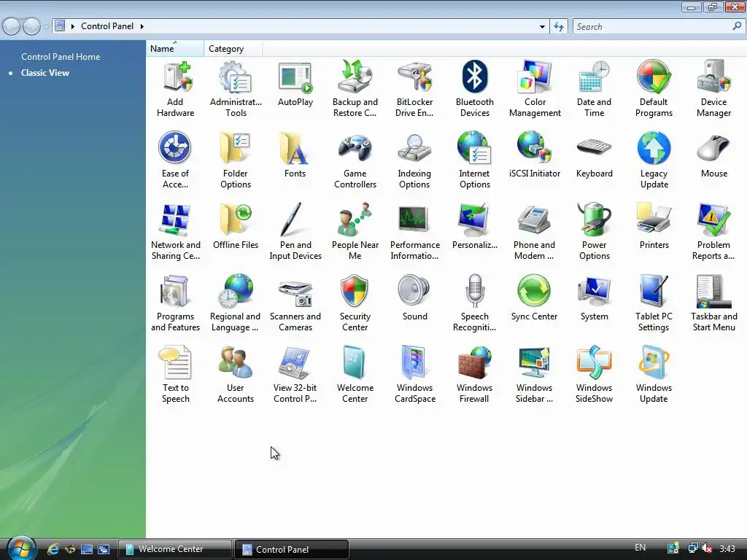747x560 pixels.
Task: Expand the address bar history dropdown
Action: pos(542,27)
